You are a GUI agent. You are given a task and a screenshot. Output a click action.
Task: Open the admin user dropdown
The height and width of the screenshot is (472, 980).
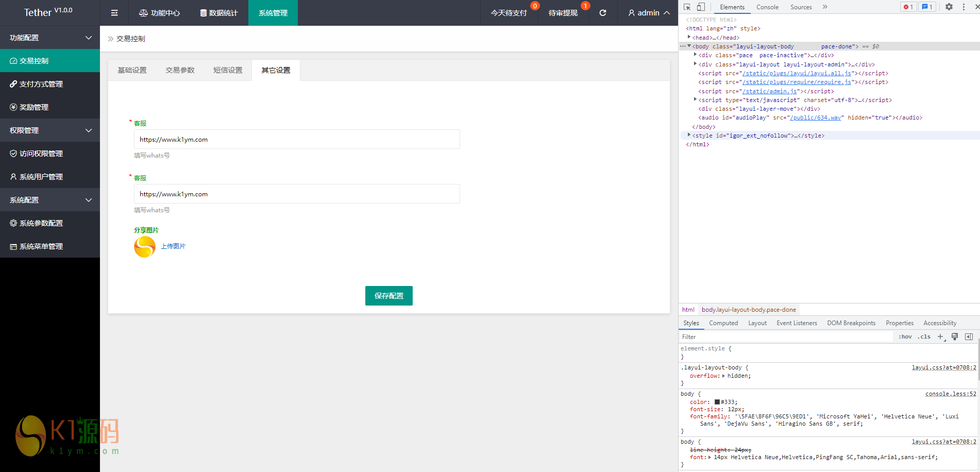(x=649, y=13)
